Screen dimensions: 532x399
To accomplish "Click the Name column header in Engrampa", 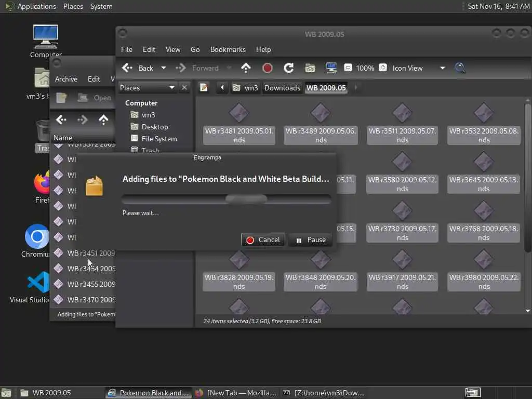I will pyautogui.click(x=83, y=138).
